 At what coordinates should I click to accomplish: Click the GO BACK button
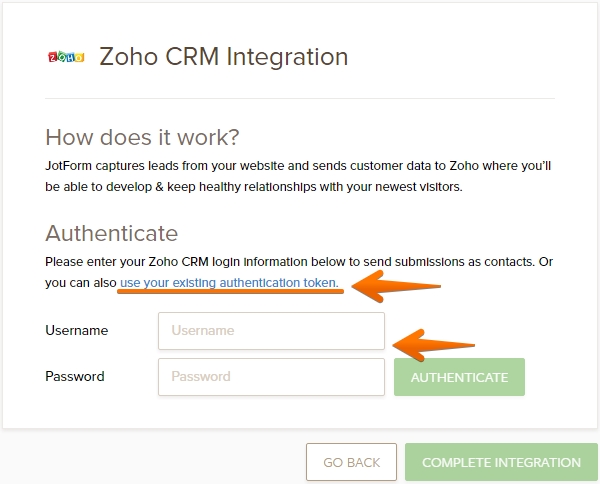click(x=351, y=462)
